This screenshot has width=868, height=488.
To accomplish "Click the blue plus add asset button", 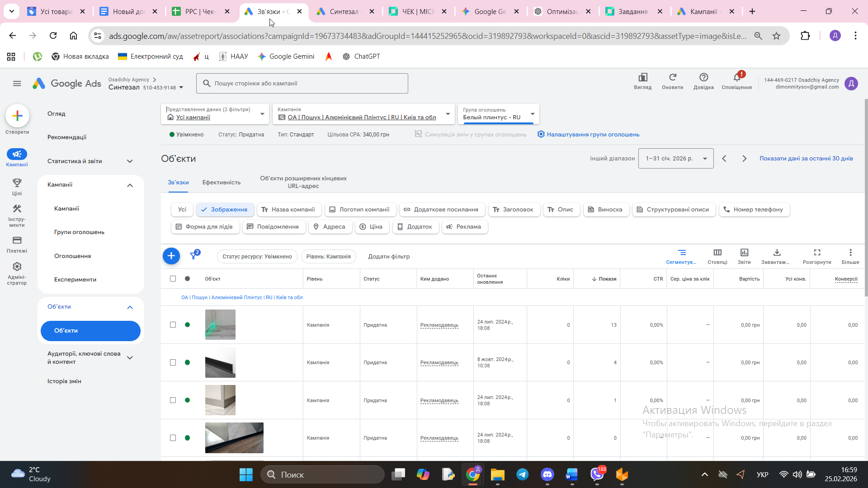I will point(171,256).
